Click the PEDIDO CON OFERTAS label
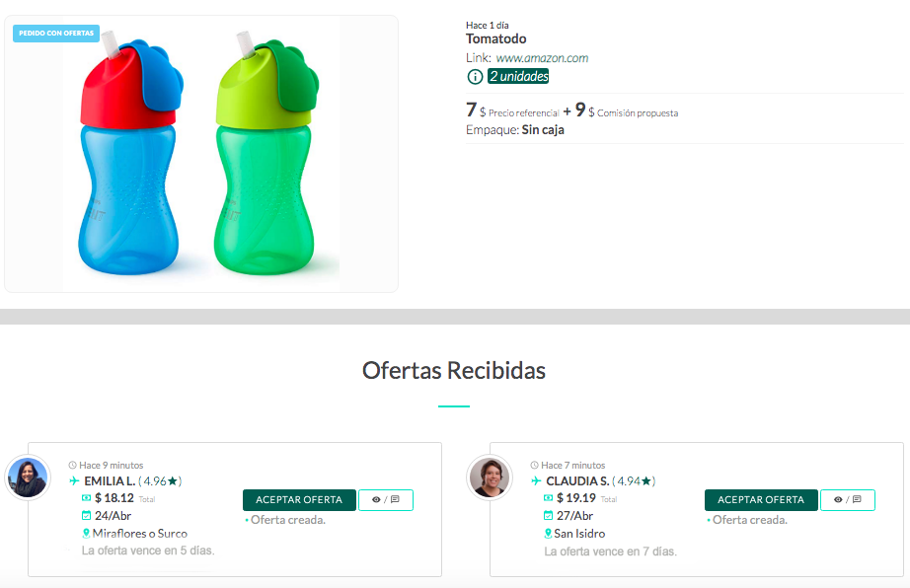This screenshot has height=588, width=910. [x=56, y=34]
